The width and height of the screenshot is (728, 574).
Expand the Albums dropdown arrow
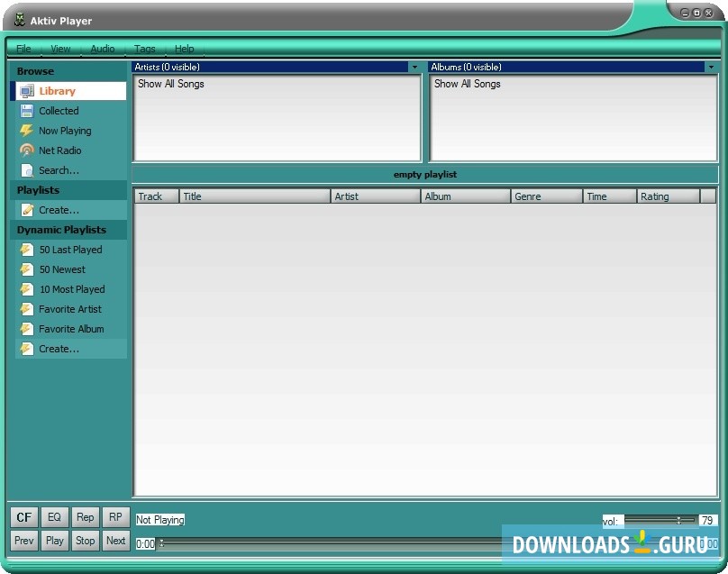tap(710, 66)
